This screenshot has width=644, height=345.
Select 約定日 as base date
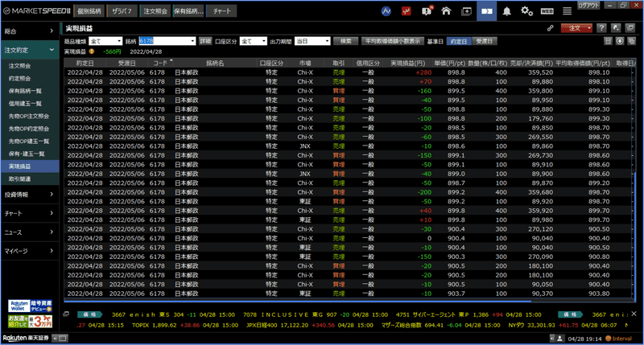pos(458,42)
